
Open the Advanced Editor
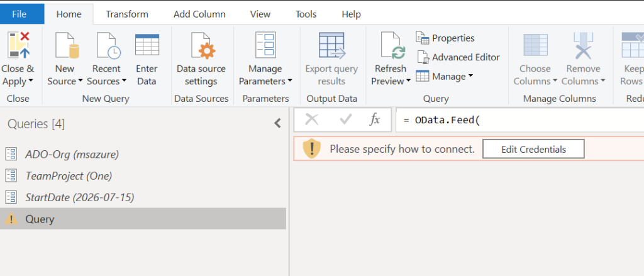click(x=458, y=57)
